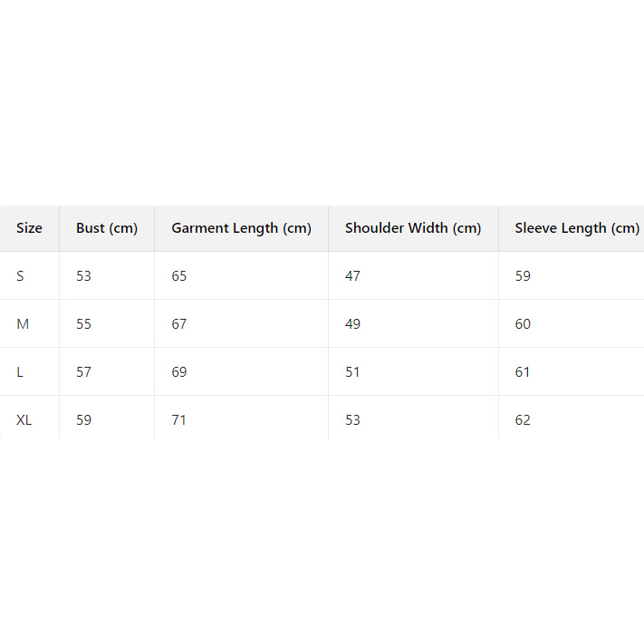Click bust value 59 for size XL
644x644 pixels.
pyautogui.click(x=83, y=420)
